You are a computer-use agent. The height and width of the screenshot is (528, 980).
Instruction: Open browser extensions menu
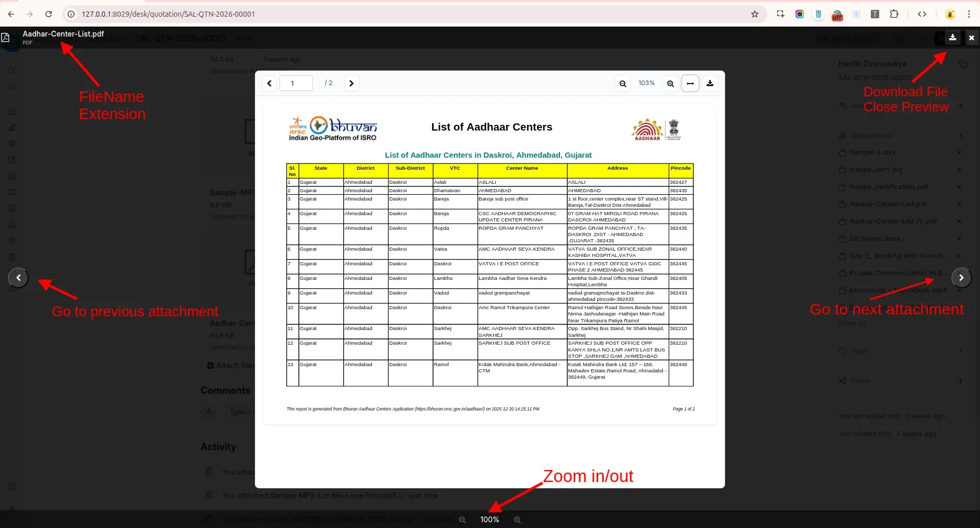click(x=894, y=14)
